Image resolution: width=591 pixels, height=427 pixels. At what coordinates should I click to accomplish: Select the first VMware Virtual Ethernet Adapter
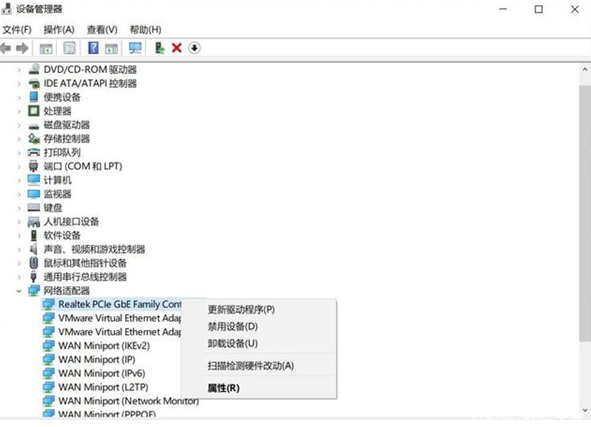(119, 318)
